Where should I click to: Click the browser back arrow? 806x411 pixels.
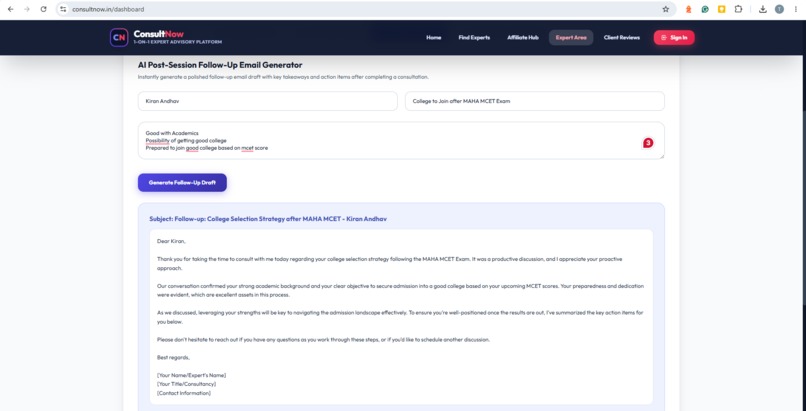click(x=10, y=9)
